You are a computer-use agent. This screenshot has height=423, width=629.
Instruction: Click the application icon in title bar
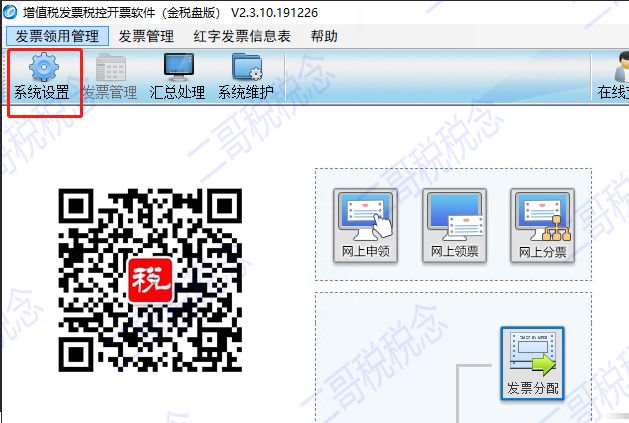point(10,12)
